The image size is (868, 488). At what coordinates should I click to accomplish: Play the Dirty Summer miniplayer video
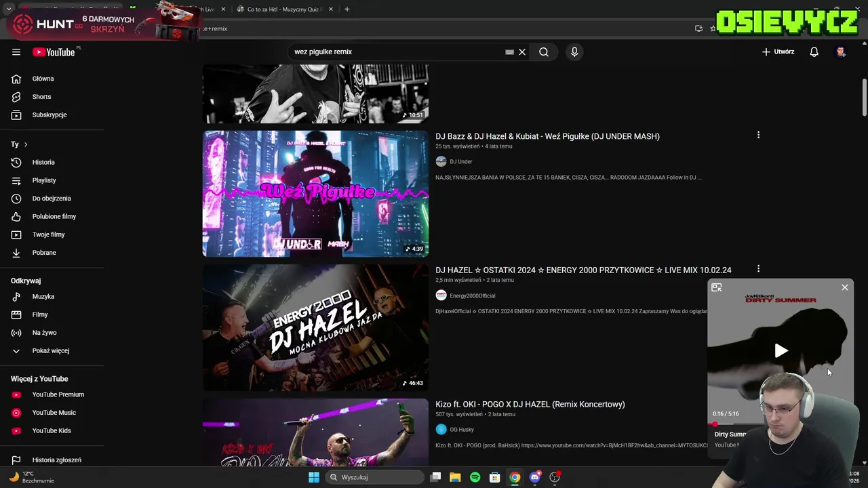tap(781, 350)
